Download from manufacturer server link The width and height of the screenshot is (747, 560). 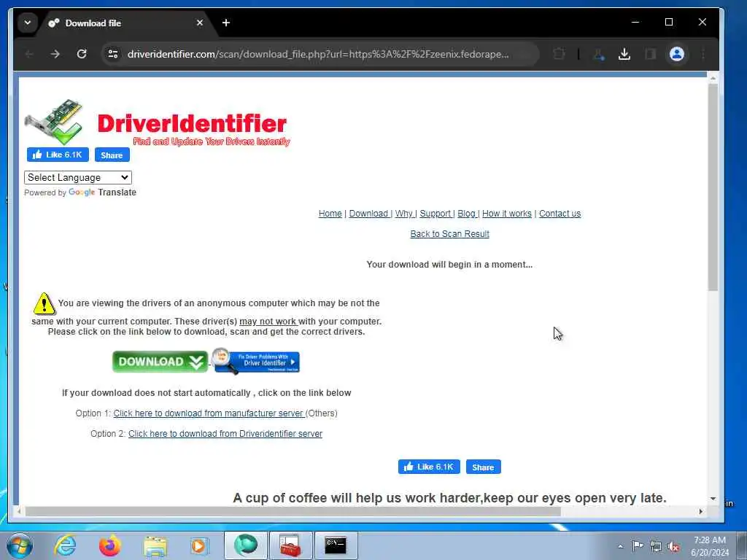click(x=208, y=413)
